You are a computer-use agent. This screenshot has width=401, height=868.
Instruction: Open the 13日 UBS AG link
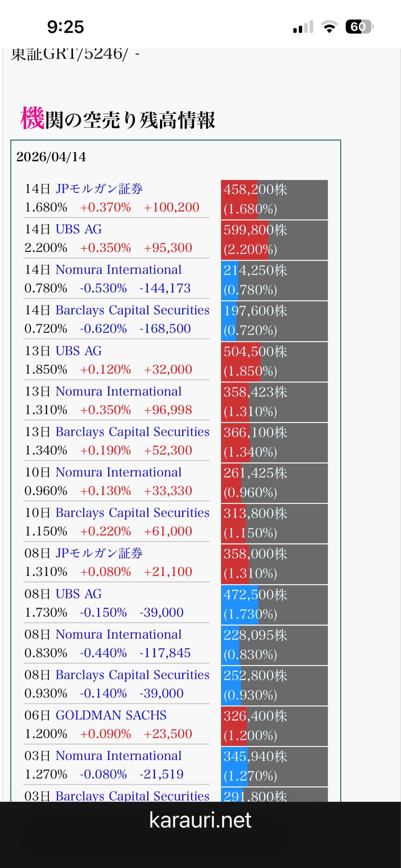79,351
